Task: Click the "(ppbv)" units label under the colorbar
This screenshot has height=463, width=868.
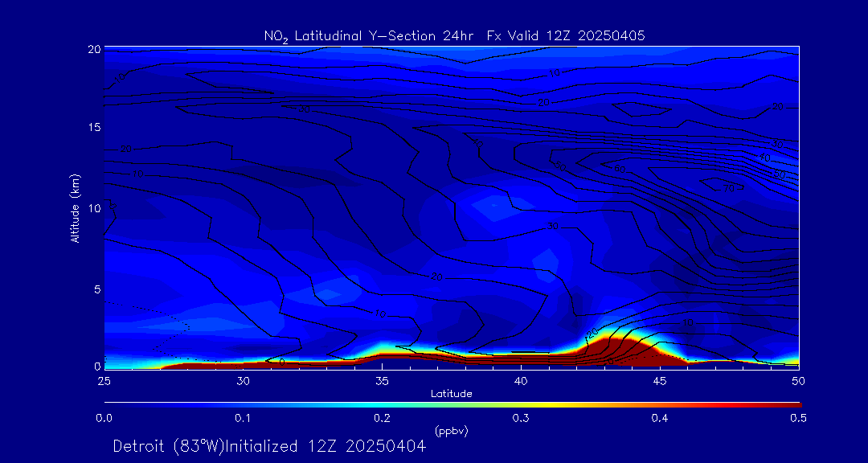Action: (452, 431)
